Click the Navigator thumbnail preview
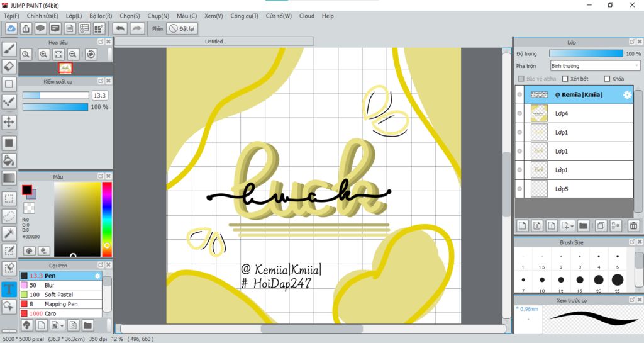Image resolution: width=644 pixels, height=343 pixels. pyautogui.click(x=65, y=68)
